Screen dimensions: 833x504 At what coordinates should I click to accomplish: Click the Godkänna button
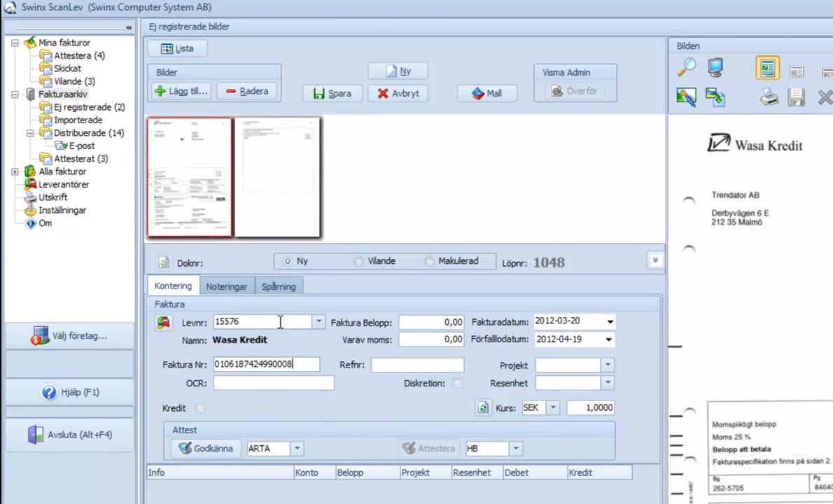coord(206,449)
